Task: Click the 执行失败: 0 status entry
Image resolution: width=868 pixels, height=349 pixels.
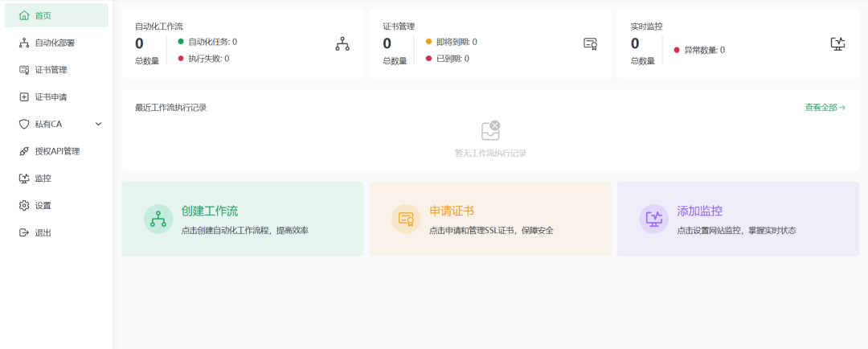Action: coord(203,58)
